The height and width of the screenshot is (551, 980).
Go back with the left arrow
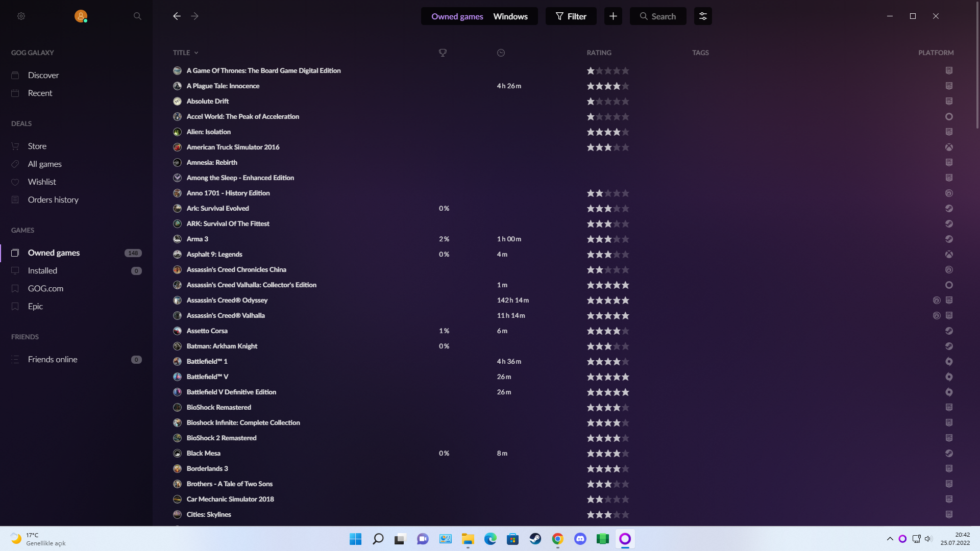177,16
